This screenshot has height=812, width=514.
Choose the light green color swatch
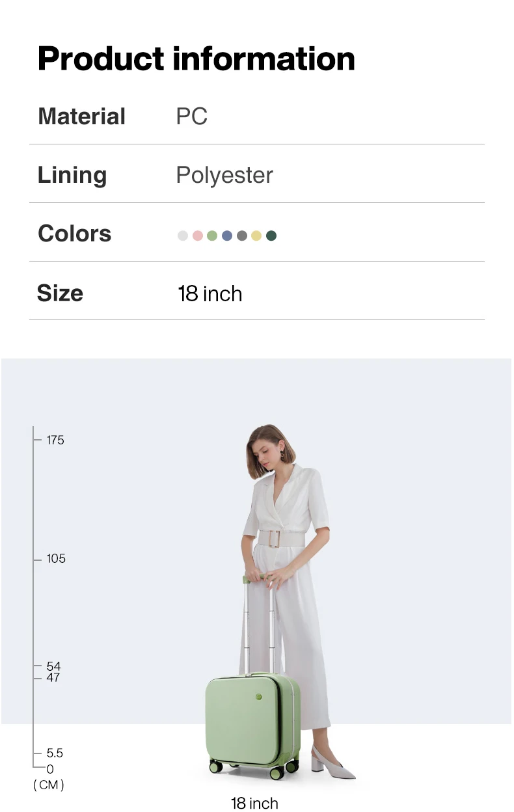[212, 236]
